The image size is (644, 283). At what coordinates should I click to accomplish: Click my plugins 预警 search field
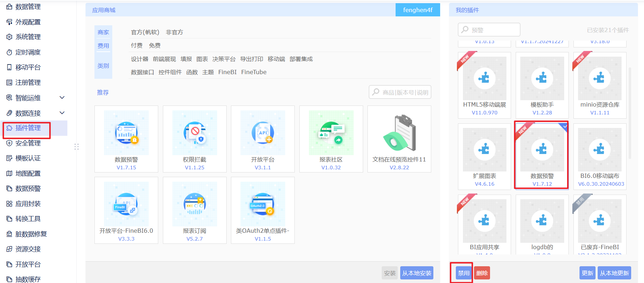pyautogui.click(x=489, y=30)
